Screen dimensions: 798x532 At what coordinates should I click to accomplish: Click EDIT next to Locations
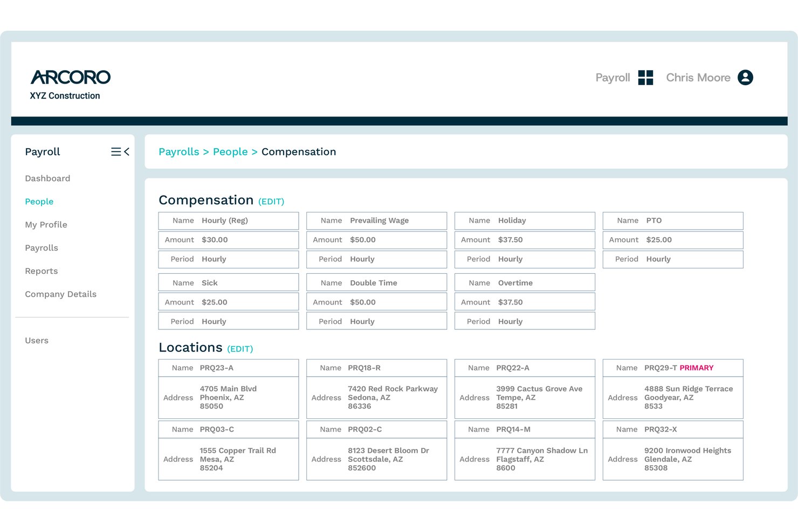point(240,349)
